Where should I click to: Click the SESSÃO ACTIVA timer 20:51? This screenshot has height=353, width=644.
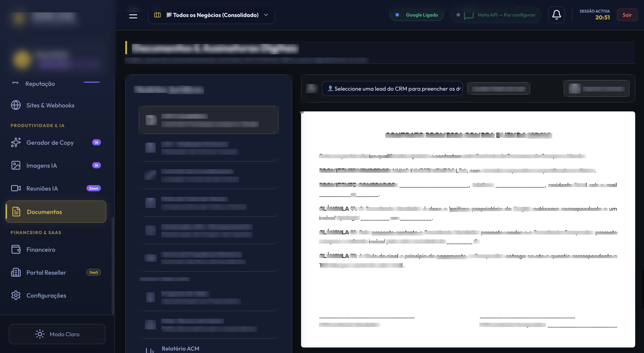(602, 17)
